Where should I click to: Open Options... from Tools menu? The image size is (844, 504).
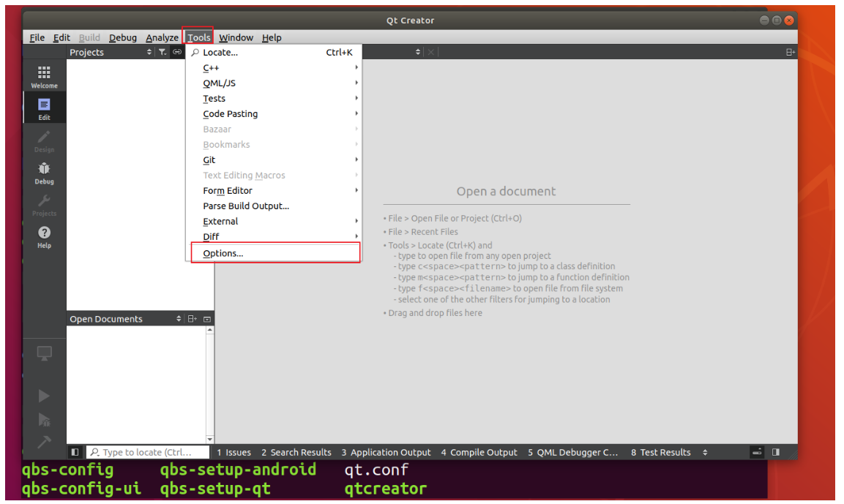click(x=274, y=253)
